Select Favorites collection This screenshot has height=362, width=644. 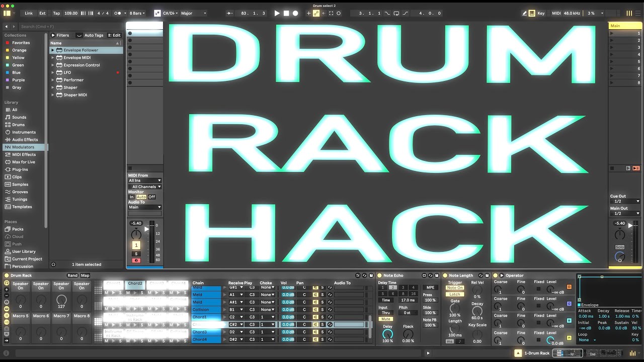point(21,43)
